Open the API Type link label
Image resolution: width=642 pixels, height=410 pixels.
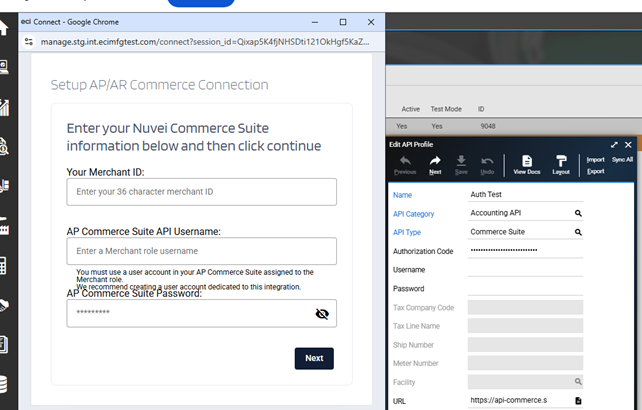[407, 232]
